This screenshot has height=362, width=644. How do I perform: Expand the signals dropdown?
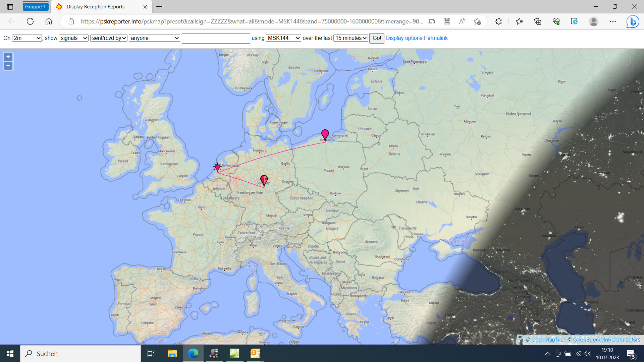pos(73,38)
